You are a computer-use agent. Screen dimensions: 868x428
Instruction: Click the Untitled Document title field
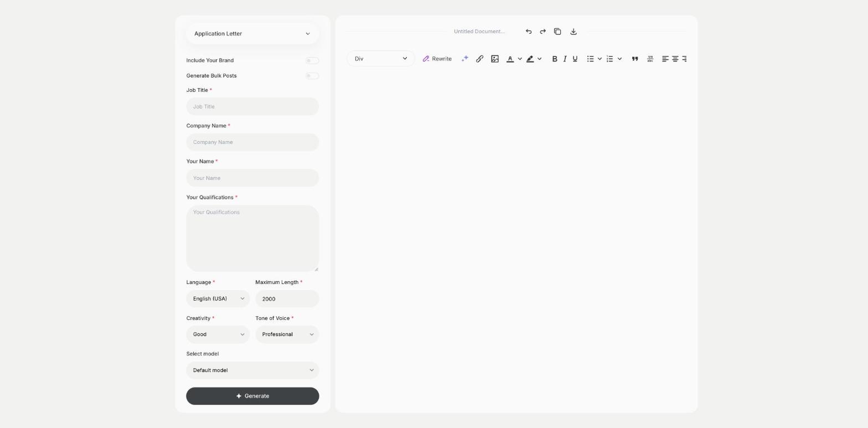click(479, 32)
